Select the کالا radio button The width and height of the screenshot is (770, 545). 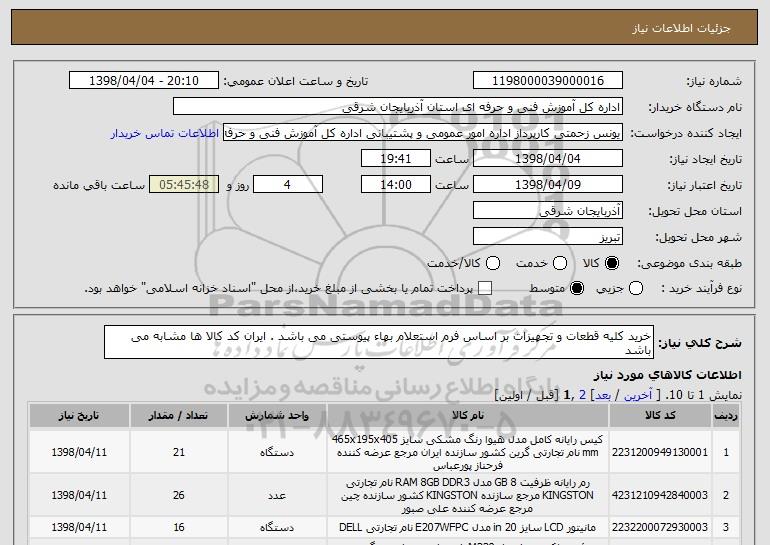(612, 264)
